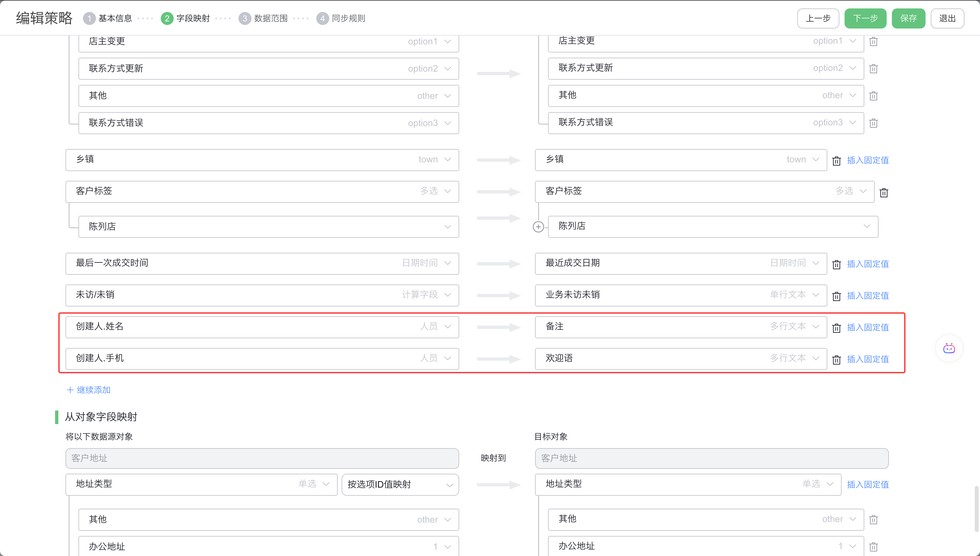980x556 pixels.
Task: Open source 未访/未销 计算字段 dropdown
Action: (x=262, y=295)
